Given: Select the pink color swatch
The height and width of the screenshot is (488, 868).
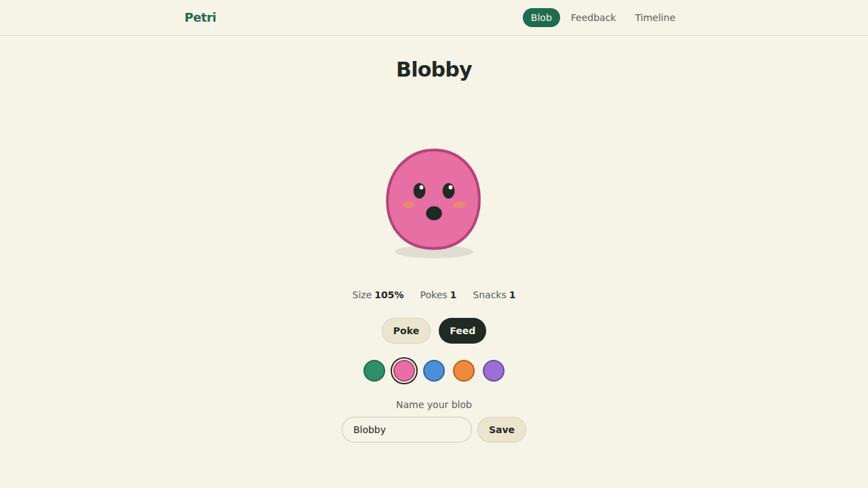Looking at the screenshot, I should click(x=404, y=371).
